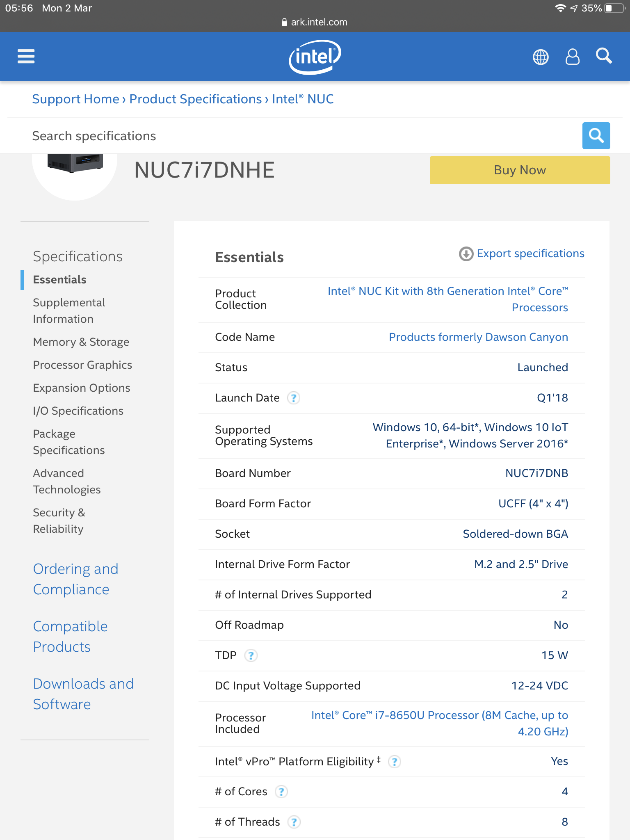630x840 pixels.
Task: Open vPro Platform Eligibility help icon
Action: coord(394,762)
